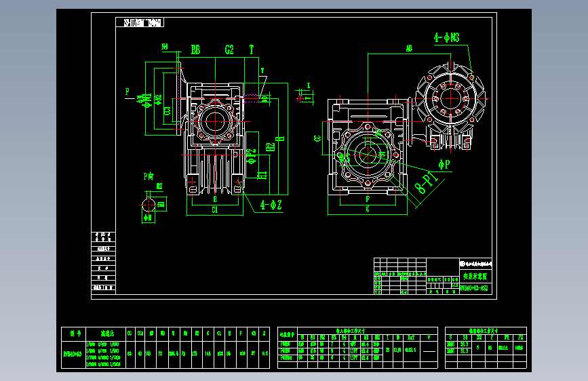
Task: Click the 8-P1 angled callout
Action: tap(427, 183)
